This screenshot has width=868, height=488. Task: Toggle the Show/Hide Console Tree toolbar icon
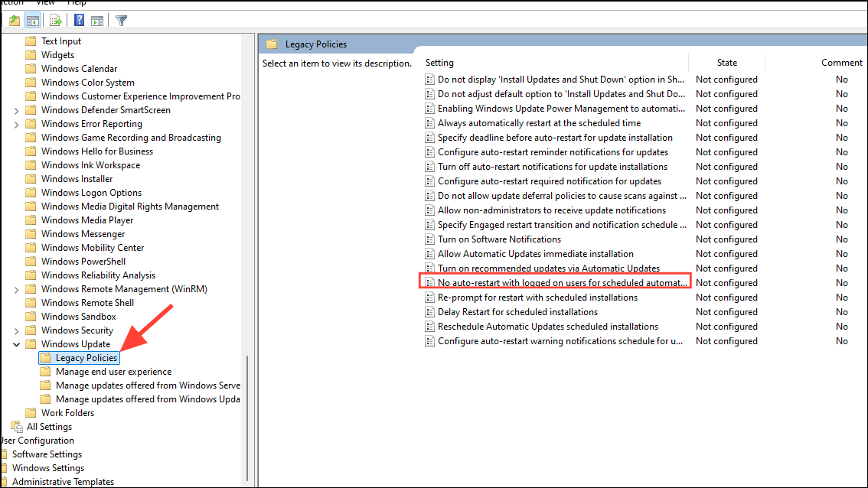pyautogui.click(x=33, y=20)
